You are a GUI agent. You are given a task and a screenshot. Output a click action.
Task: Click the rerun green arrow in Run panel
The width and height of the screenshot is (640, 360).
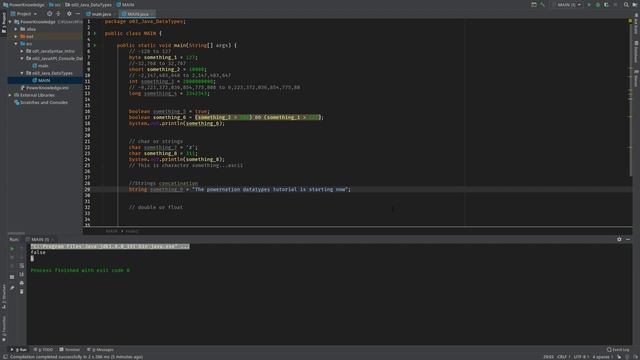point(12,248)
